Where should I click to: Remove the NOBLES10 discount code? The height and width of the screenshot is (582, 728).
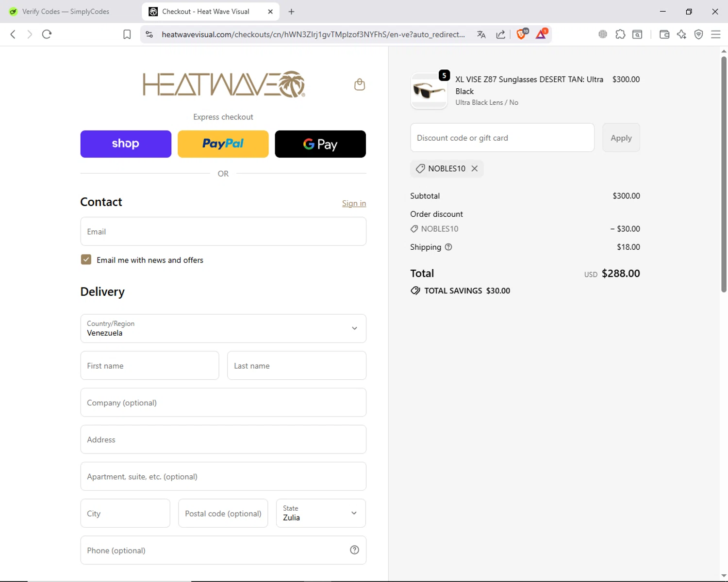point(475,168)
